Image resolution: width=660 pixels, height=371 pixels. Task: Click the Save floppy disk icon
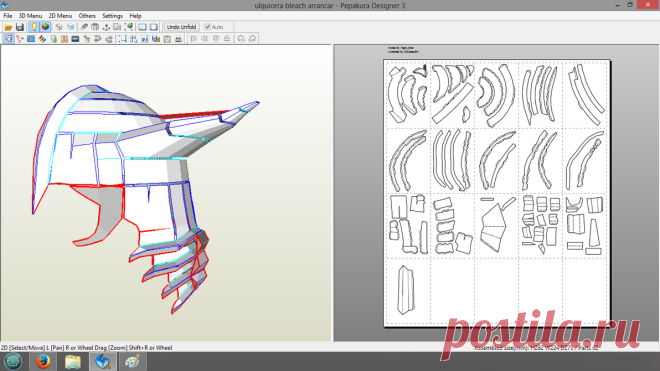point(19,27)
